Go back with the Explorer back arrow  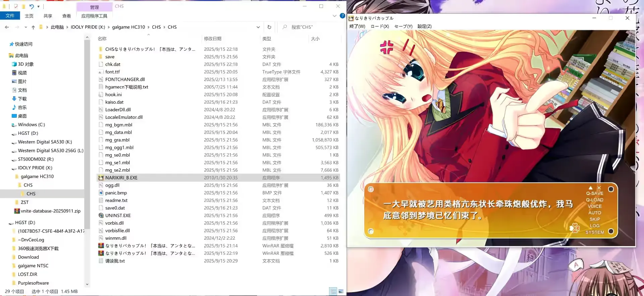tap(7, 27)
